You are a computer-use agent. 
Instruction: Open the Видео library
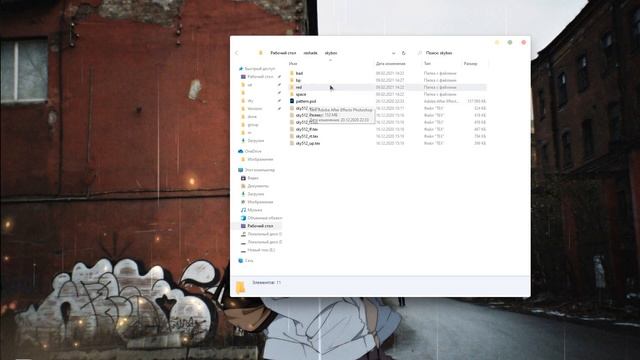[253, 178]
